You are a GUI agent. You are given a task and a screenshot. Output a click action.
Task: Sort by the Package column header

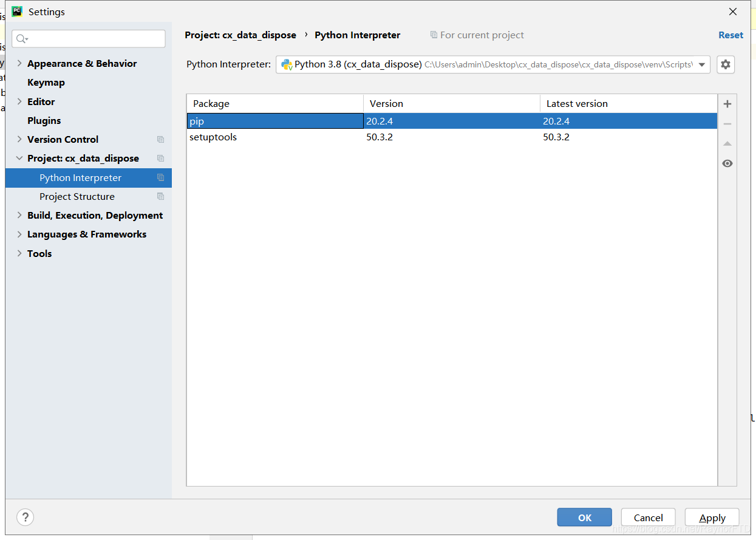click(275, 103)
